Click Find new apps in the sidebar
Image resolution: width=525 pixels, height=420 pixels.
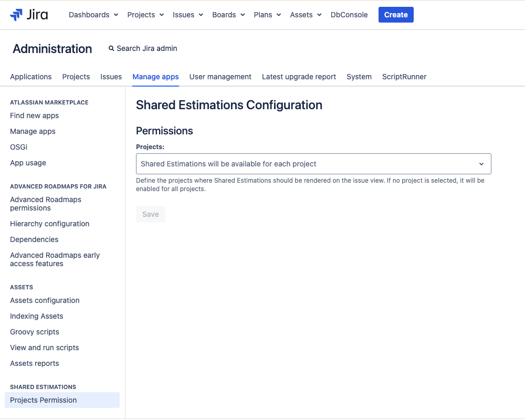[34, 115]
